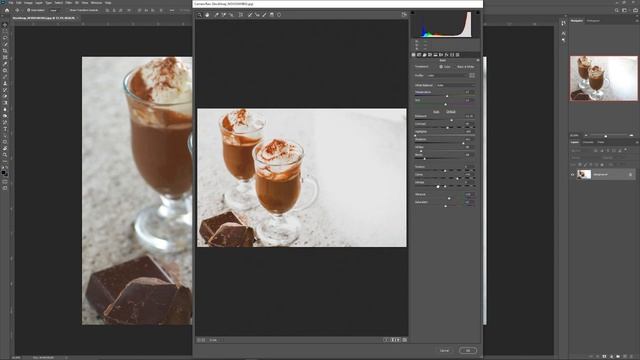Click the Temperature slider handle
This screenshot has width=640, height=360.
pos(447,96)
